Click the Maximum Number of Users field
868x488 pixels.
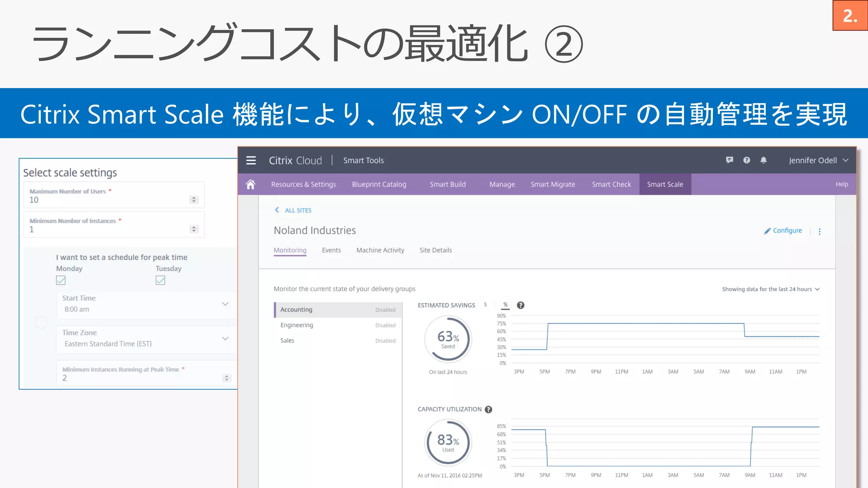click(x=114, y=195)
